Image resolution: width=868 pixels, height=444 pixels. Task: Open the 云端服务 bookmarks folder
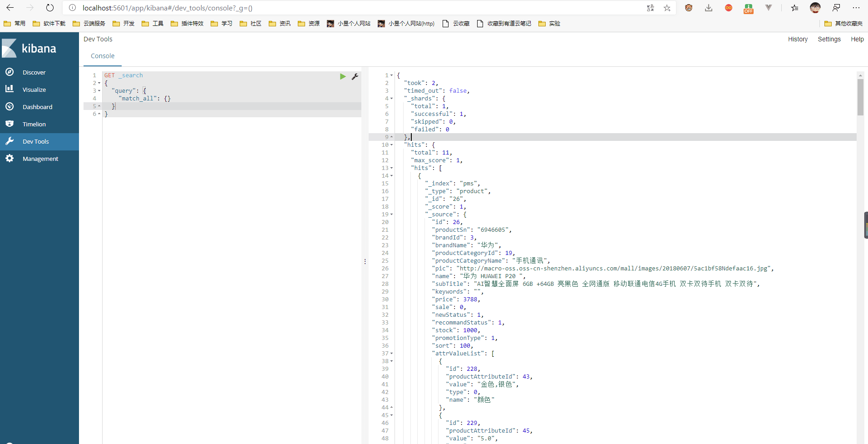click(89, 24)
